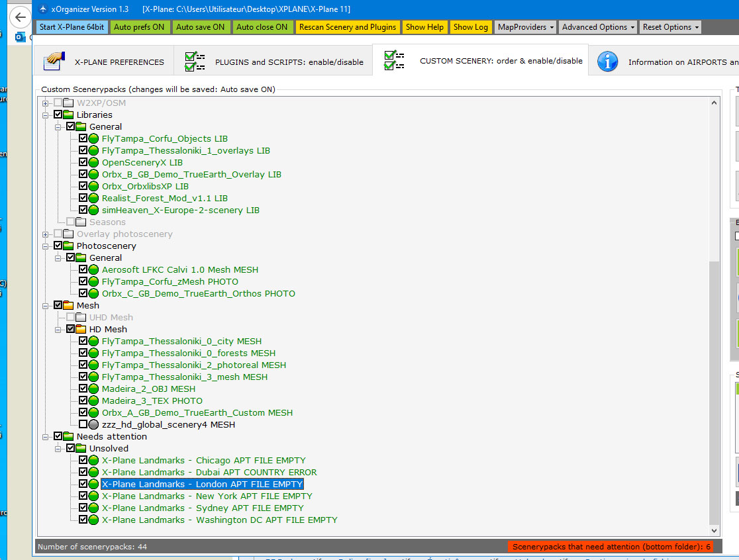Click green dot of Aerosoft LFKC Calvi

(x=94, y=270)
